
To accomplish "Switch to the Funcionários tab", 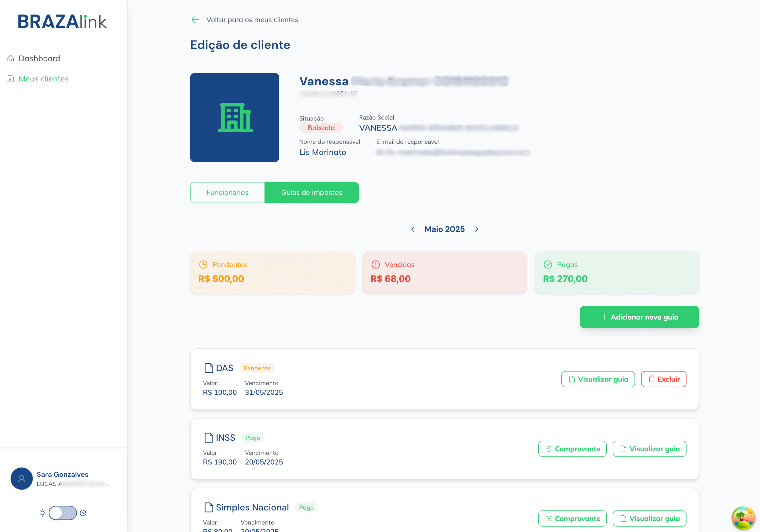I will (227, 192).
